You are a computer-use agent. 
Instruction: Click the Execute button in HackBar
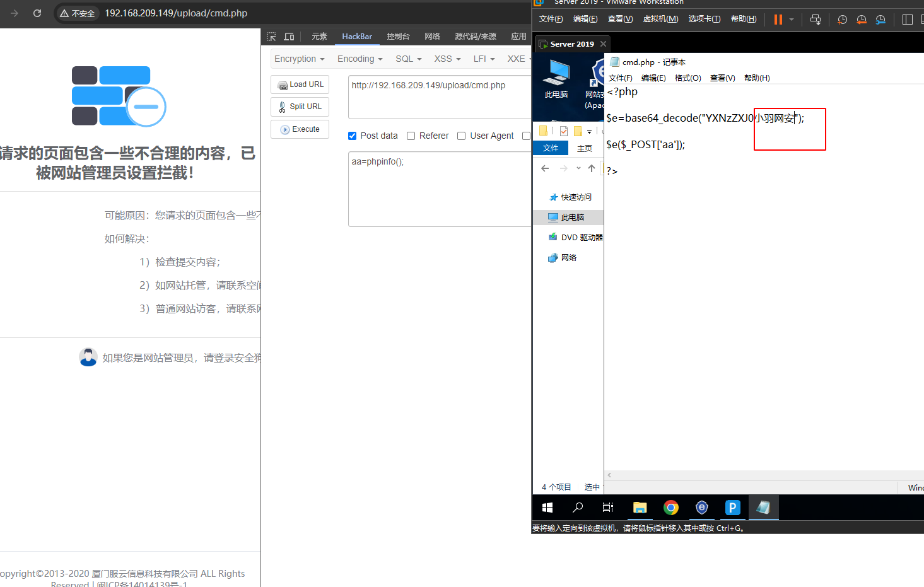pyautogui.click(x=300, y=129)
